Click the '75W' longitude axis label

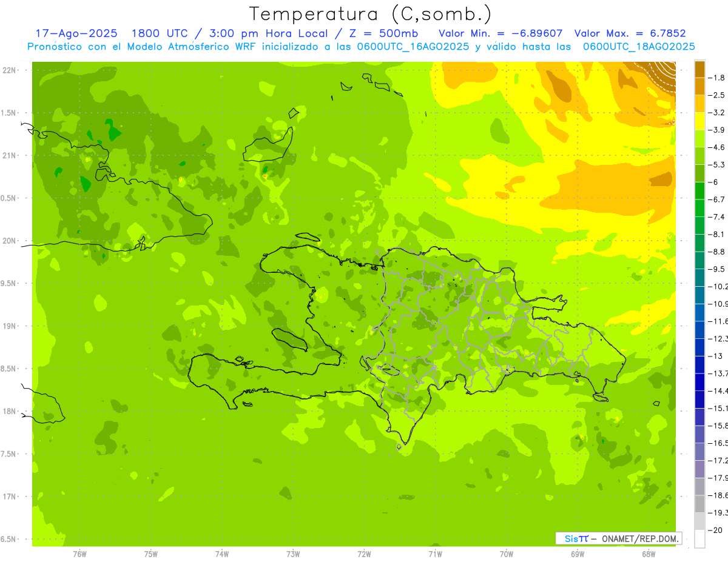(x=151, y=554)
